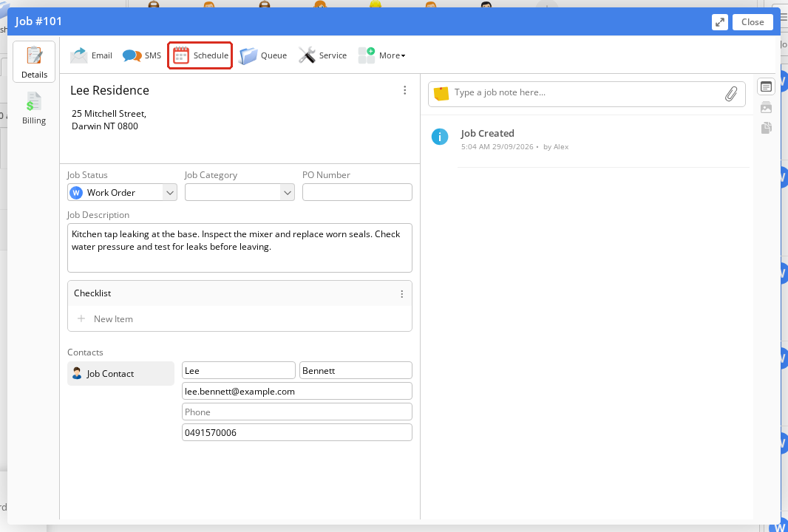Add a New Item to checklist
Screen dimensions: 788x532
click(105, 319)
